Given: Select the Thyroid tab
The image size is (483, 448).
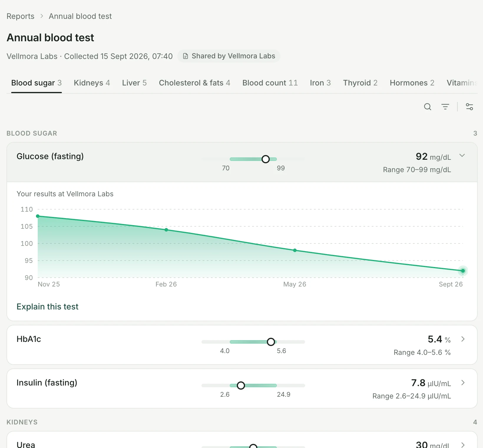Looking at the screenshot, I should click(x=360, y=83).
